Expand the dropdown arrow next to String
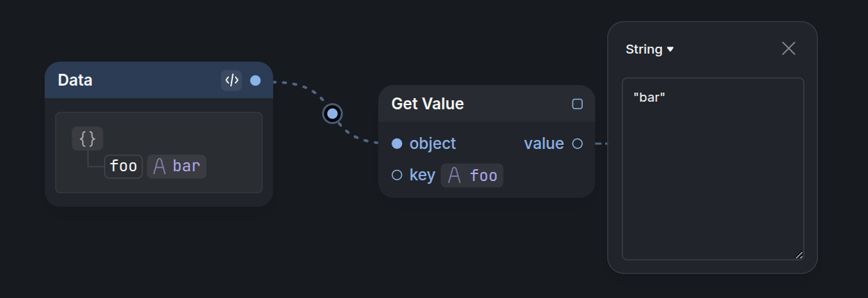Screen dimensions: 868x298 [670, 49]
